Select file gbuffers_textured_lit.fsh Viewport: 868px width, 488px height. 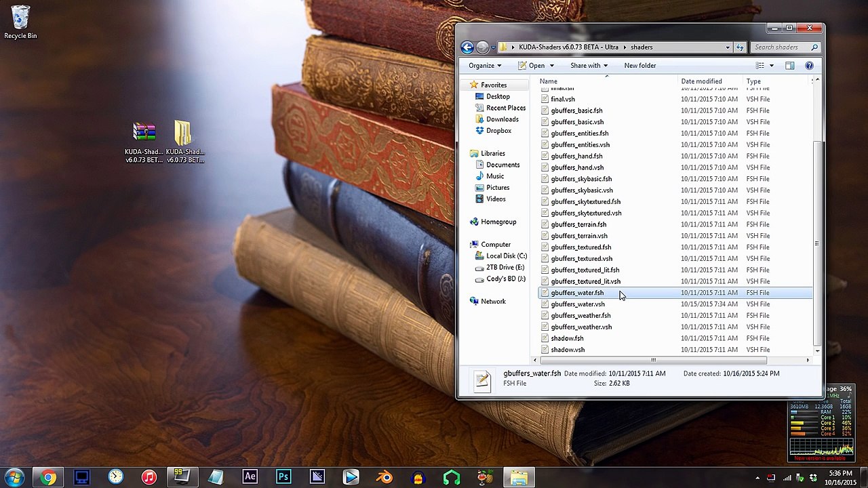(585, 270)
